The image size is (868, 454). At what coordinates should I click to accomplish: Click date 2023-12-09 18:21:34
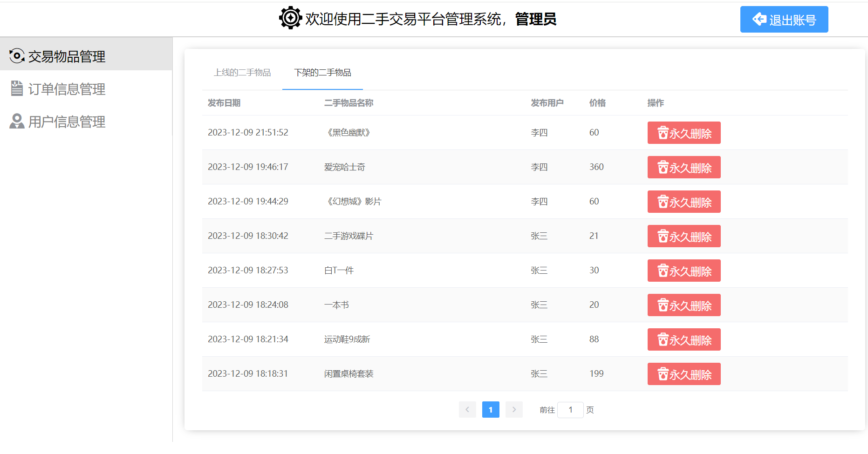pyautogui.click(x=248, y=339)
